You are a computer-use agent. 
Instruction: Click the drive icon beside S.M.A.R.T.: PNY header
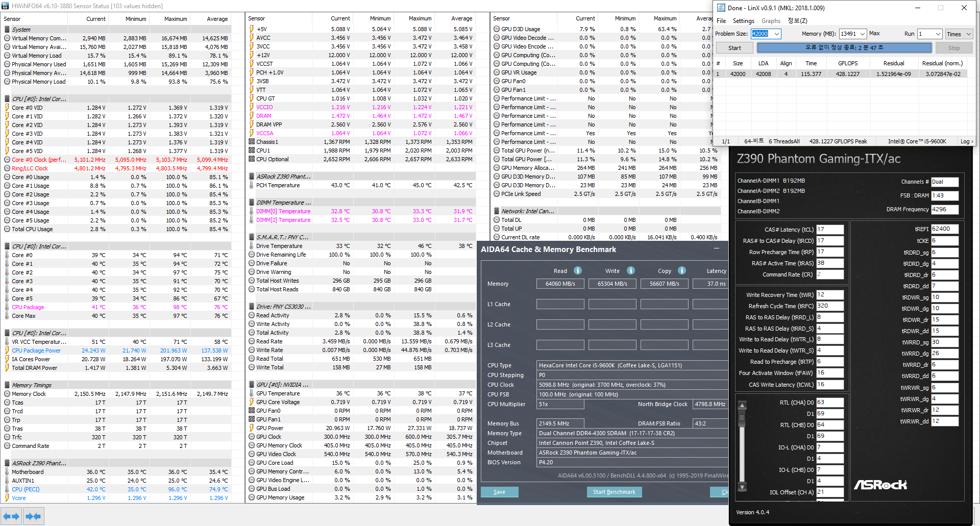pyautogui.click(x=252, y=237)
